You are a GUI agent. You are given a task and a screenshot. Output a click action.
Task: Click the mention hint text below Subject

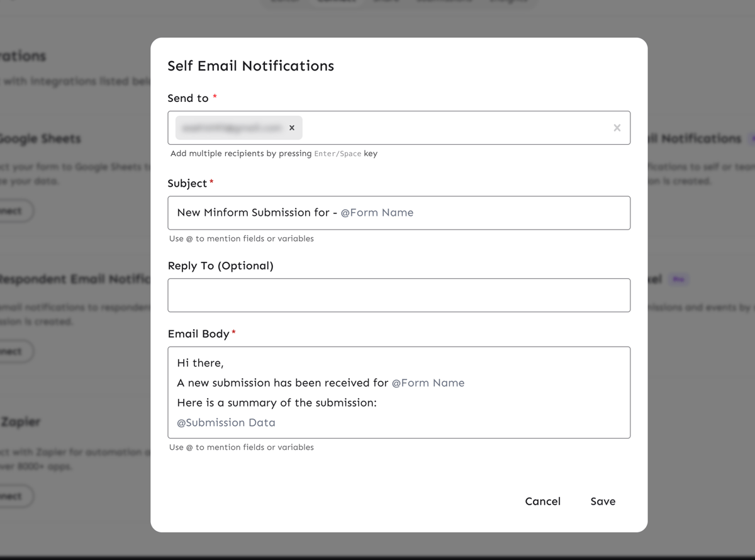pos(242,239)
